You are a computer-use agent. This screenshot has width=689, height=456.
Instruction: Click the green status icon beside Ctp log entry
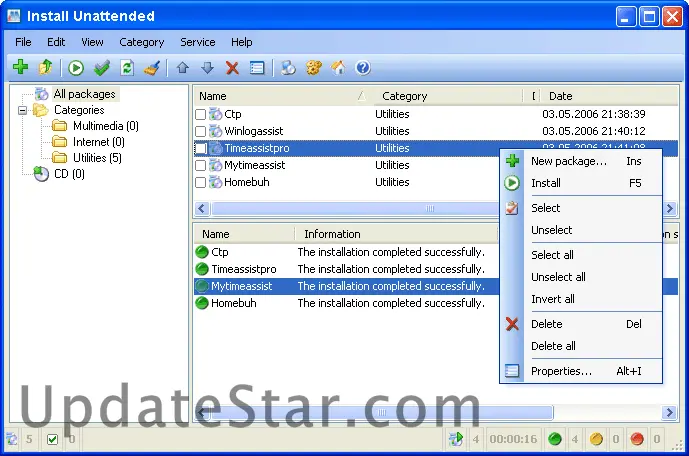point(202,252)
